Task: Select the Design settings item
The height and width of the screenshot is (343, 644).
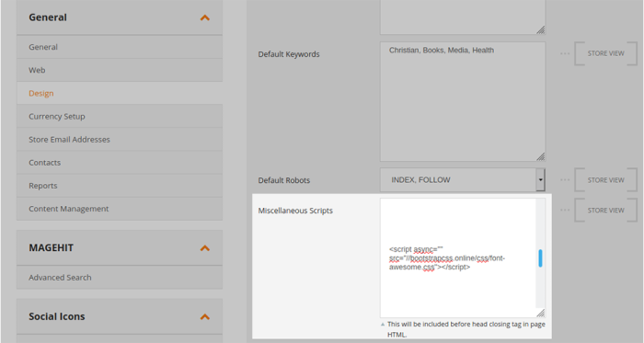Action: click(120, 93)
